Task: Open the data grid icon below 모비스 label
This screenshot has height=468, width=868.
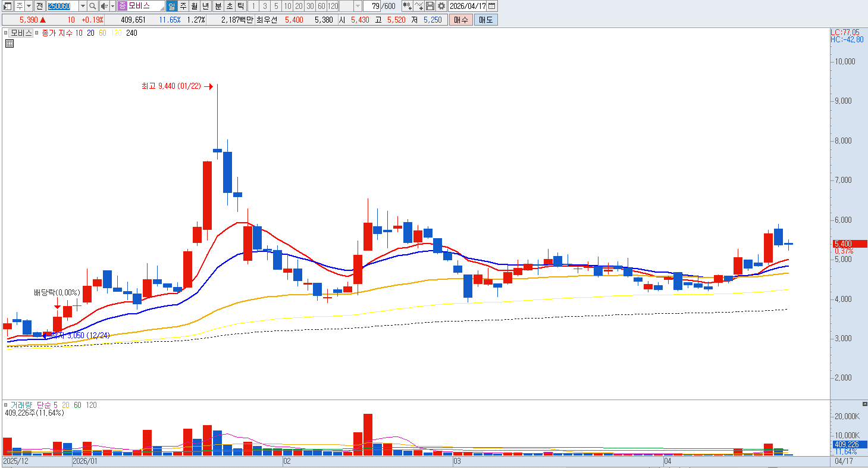Action: (10, 43)
